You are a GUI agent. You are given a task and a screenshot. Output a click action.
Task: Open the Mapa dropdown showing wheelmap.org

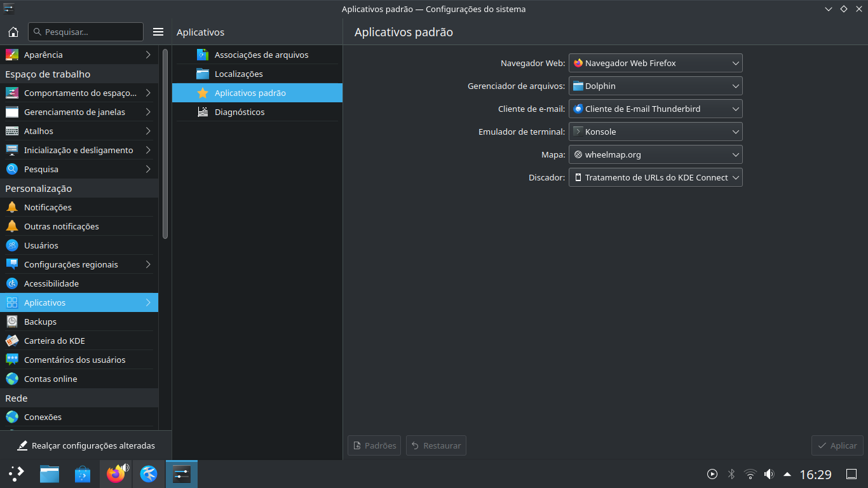(x=655, y=154)
